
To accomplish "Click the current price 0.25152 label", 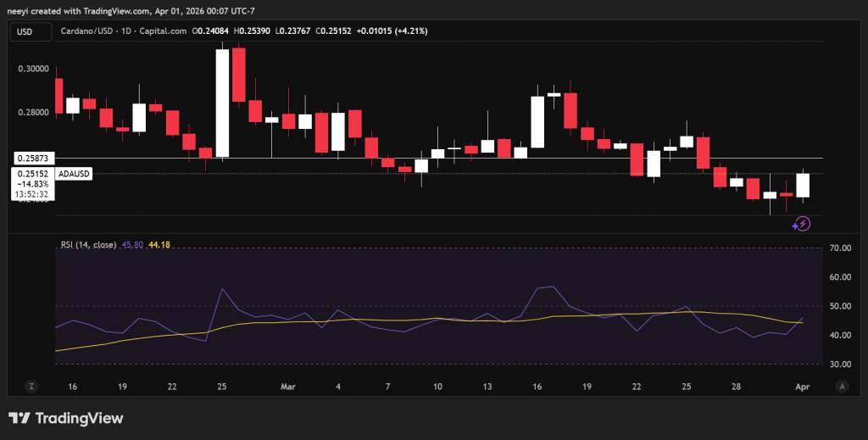I will pos(33,174).
